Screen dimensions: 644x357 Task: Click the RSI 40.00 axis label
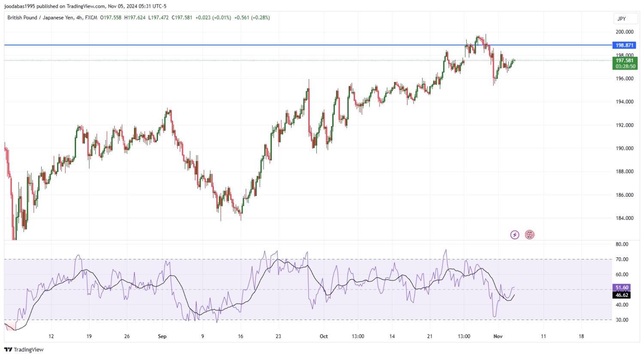tap(622, 305)
